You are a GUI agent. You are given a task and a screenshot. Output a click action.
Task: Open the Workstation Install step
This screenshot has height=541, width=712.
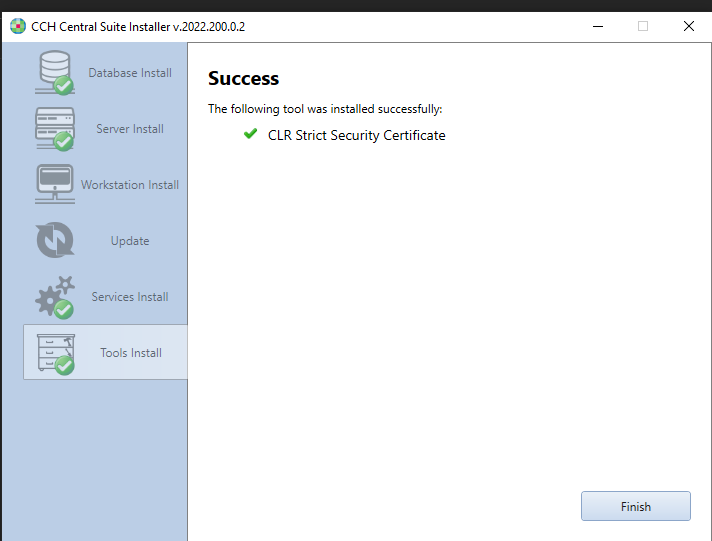click(x=130, y=184)
